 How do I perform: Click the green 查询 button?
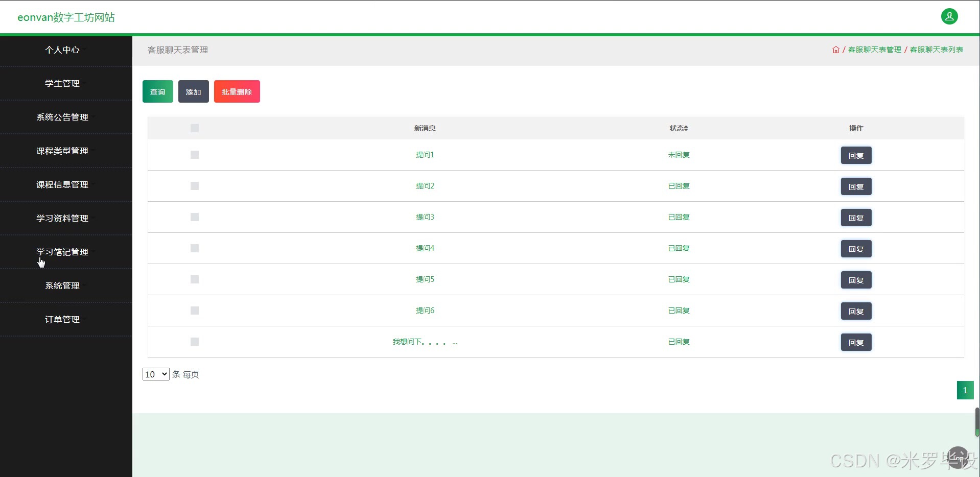tap(158, 91)
